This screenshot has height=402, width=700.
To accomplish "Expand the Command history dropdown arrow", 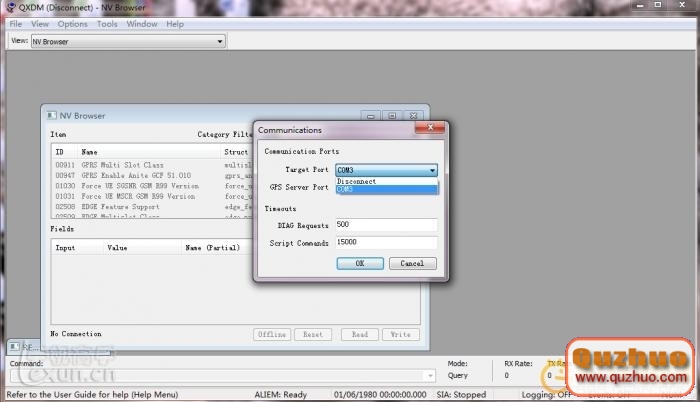I will [430, 376].
